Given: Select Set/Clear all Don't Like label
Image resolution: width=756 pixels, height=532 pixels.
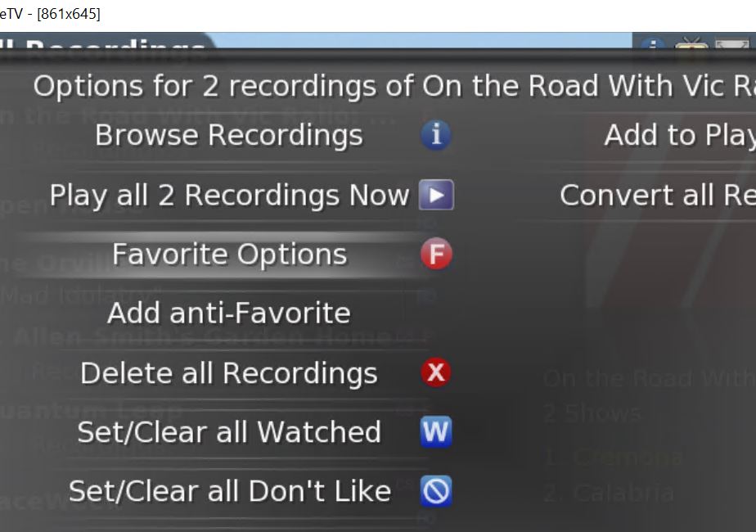Looking at the screenshot, I should point(229,491).
